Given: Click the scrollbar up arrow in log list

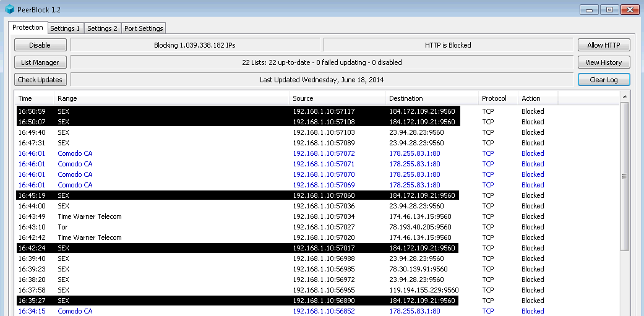Looking at the screenshot, I should (x=625, y=97).
